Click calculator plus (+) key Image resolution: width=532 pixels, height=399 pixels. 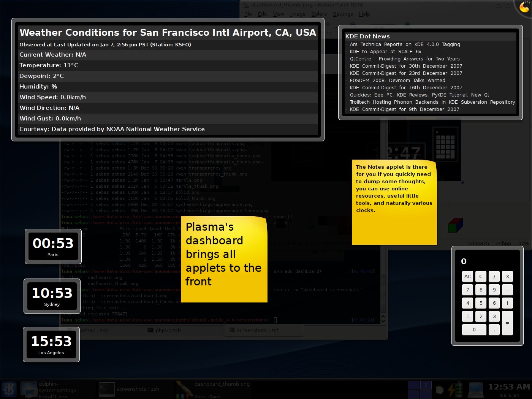click(508, 303)
